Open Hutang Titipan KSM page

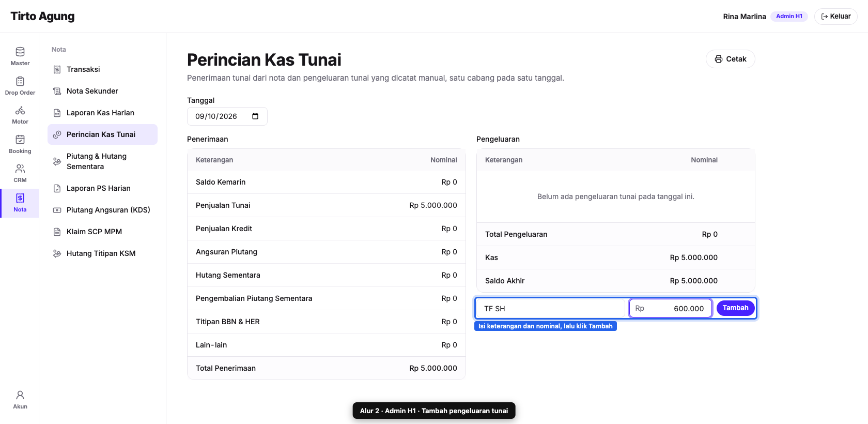coord(102,253)
